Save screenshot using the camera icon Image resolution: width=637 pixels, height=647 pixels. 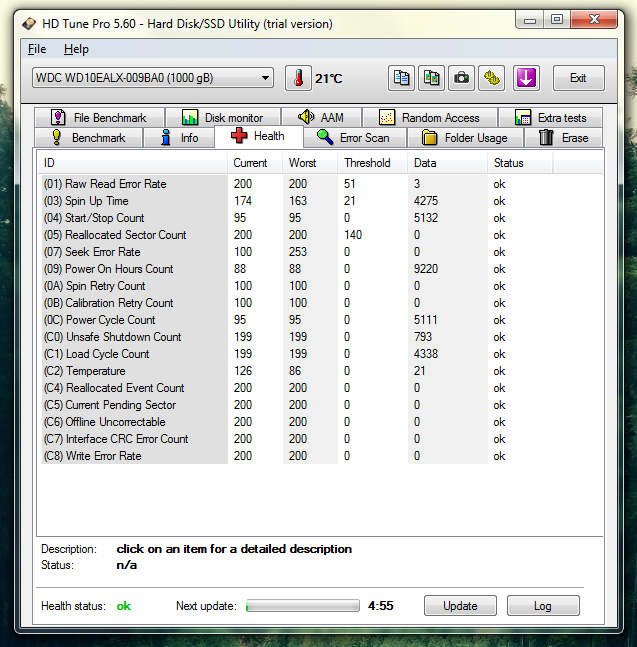click(x=462, y=78)
